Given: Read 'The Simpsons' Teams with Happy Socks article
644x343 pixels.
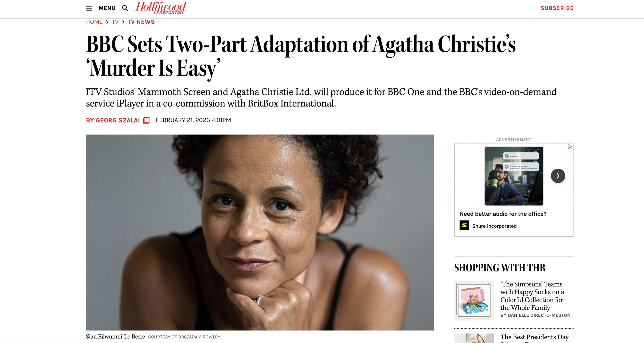Looking at the screenshot, I should click(x=532, y=296).
